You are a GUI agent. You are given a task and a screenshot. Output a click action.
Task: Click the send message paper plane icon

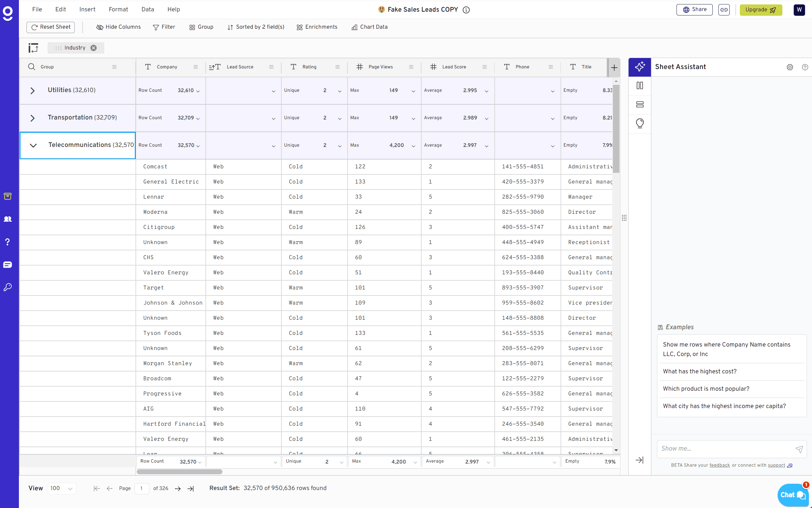[x=799, y=449]
